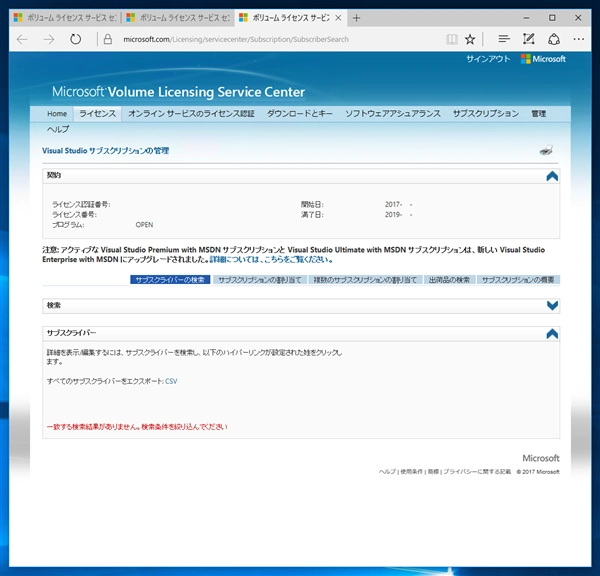Select the サブスクライバーの検索 tab
600x576 pixels.
(x=170, y=280)
